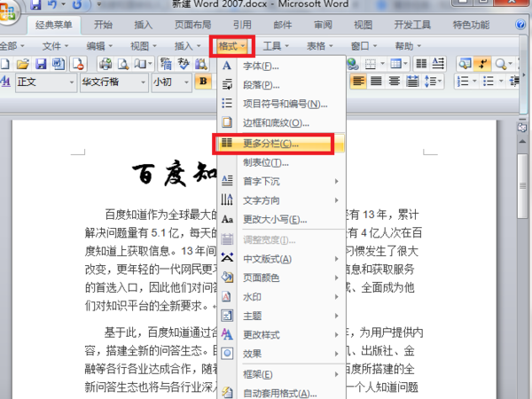This screenshot has height=399, width=532.
Task: Open the 华文行楷 font dropdown
Action: point(143,82)
